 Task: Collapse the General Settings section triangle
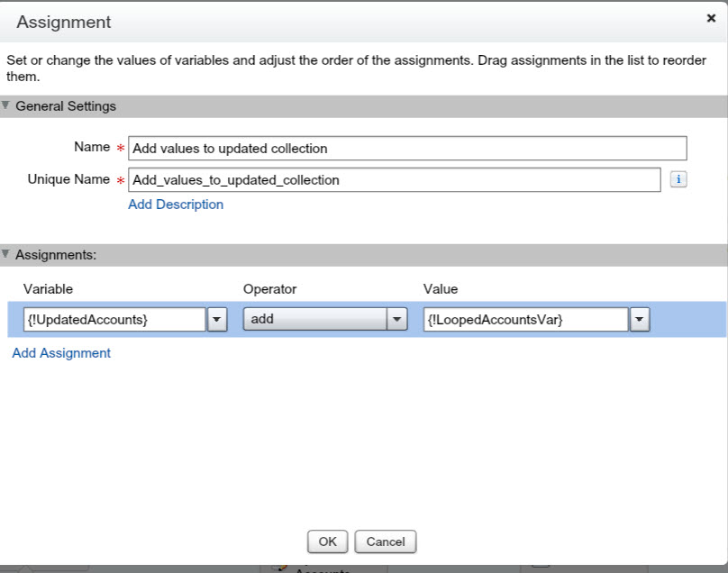[x=6, y=105]
